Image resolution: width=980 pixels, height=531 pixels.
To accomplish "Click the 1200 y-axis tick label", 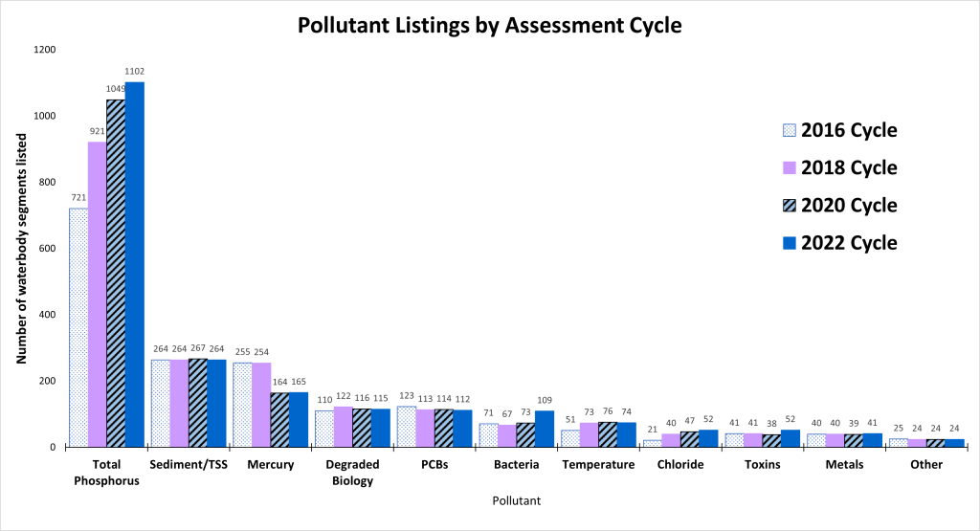I will [x=45, y=50].
